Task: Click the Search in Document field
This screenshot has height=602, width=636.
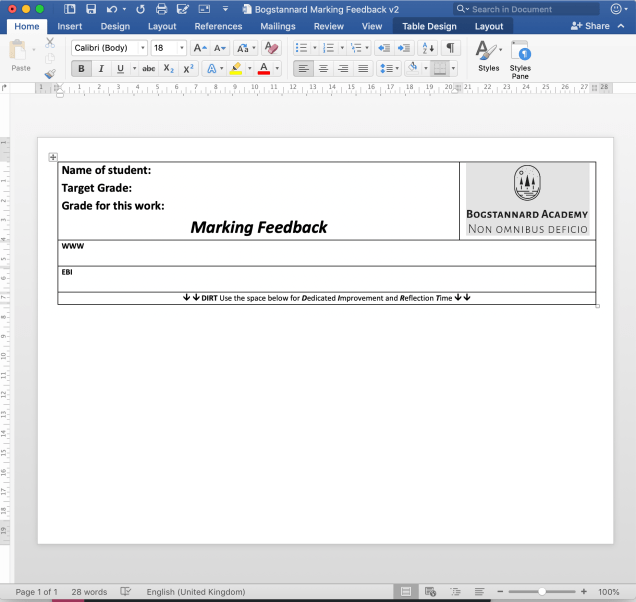Action: pos(526,9)
